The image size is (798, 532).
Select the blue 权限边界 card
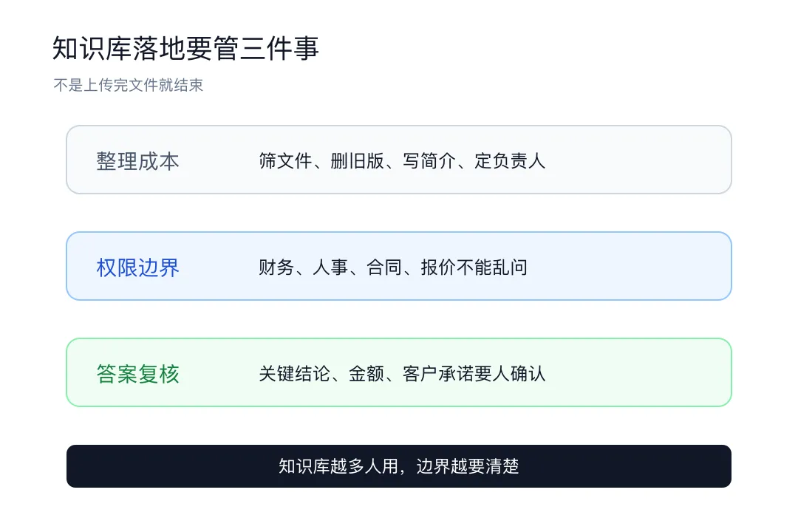click(399, 266)
